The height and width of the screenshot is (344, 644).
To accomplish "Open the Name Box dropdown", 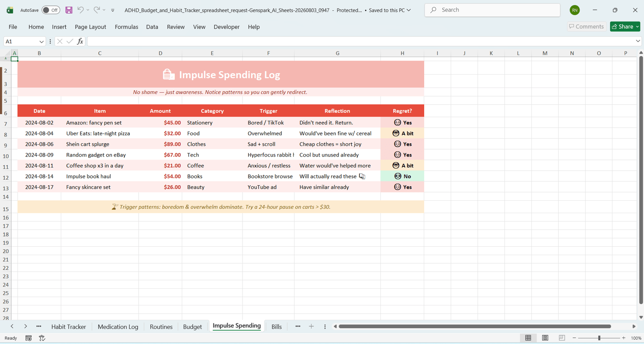I will (41, 42).
